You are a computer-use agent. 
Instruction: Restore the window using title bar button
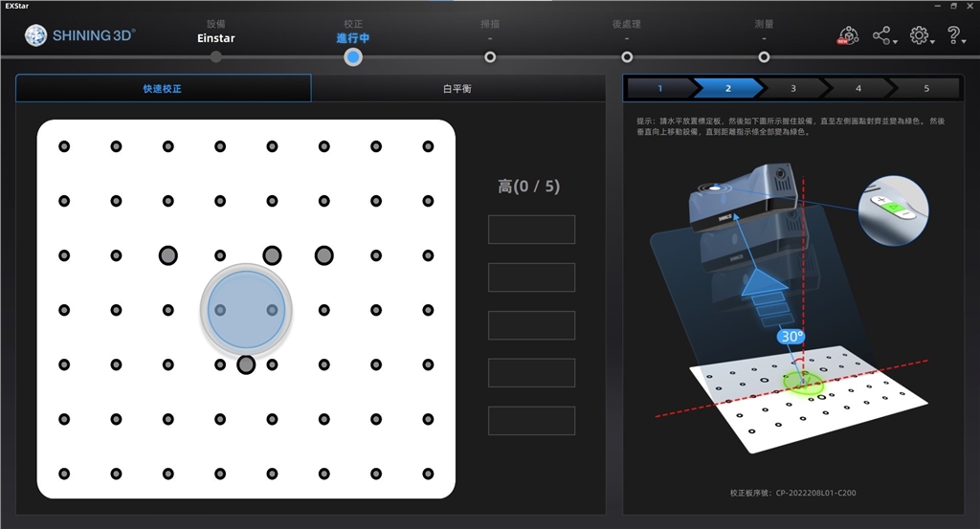(x=954, y=6)
